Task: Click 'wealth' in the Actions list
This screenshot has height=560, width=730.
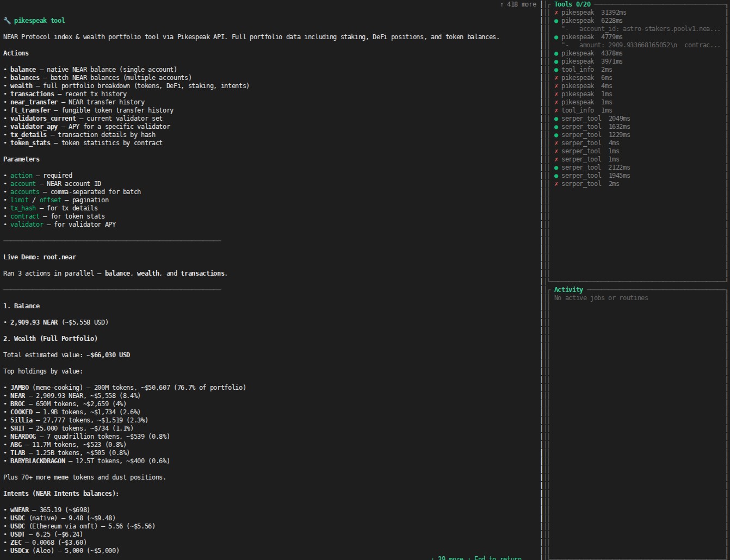Action: [x=21, y=86]
